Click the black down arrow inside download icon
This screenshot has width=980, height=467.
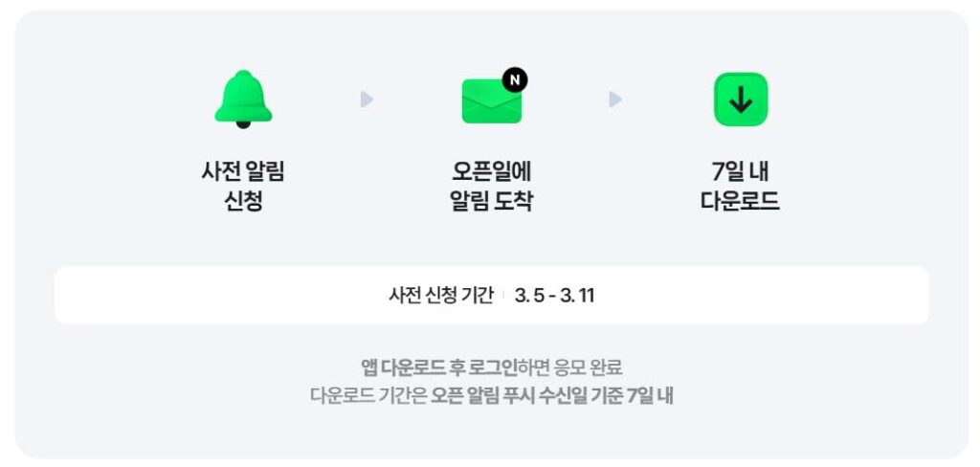[741, 100]
